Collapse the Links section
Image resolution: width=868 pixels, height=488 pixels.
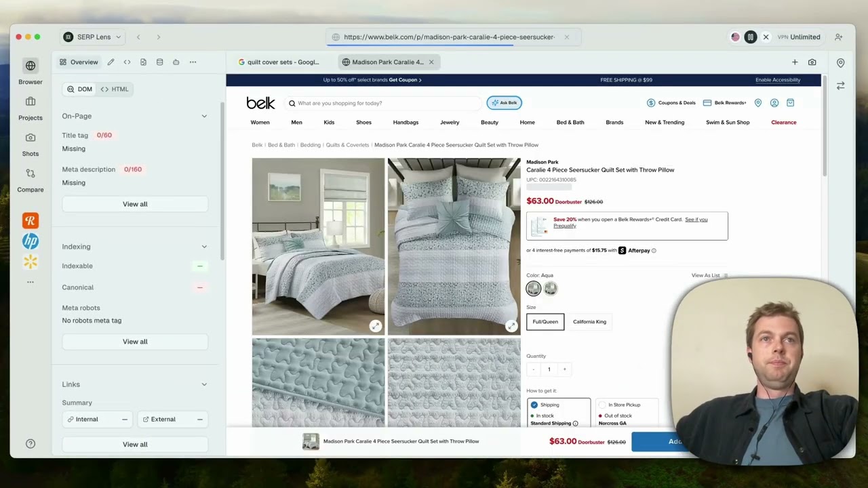point(204,385)
